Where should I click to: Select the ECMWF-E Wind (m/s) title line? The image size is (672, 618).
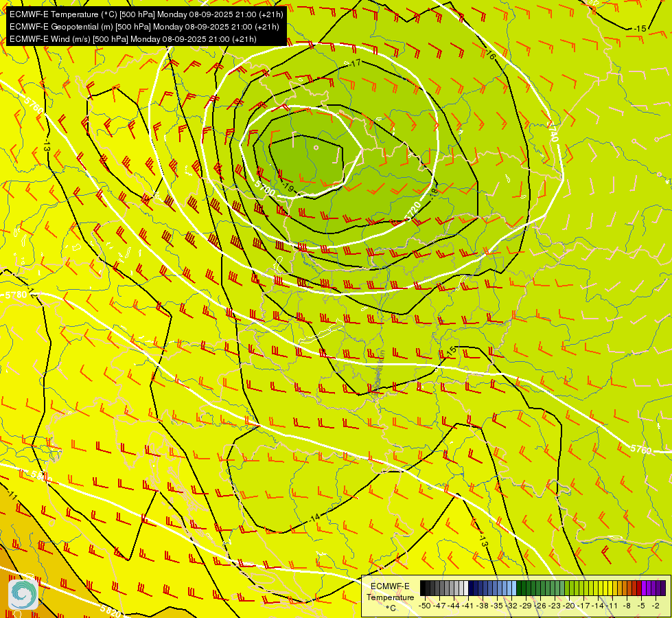tap(133, 39)
